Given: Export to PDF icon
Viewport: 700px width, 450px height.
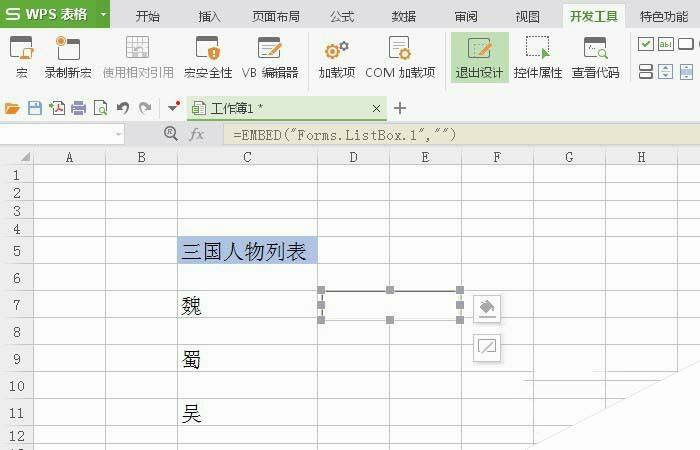Looking at the screenshot, I should [57, 108].
